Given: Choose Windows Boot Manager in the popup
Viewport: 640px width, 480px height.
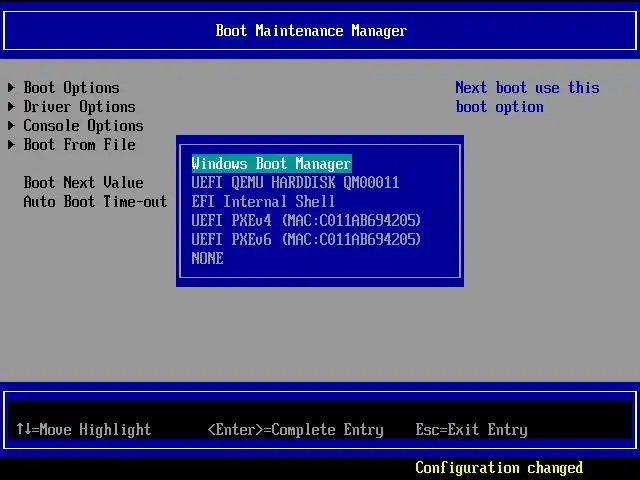Looking at the screenshot, I should point(271,164).
